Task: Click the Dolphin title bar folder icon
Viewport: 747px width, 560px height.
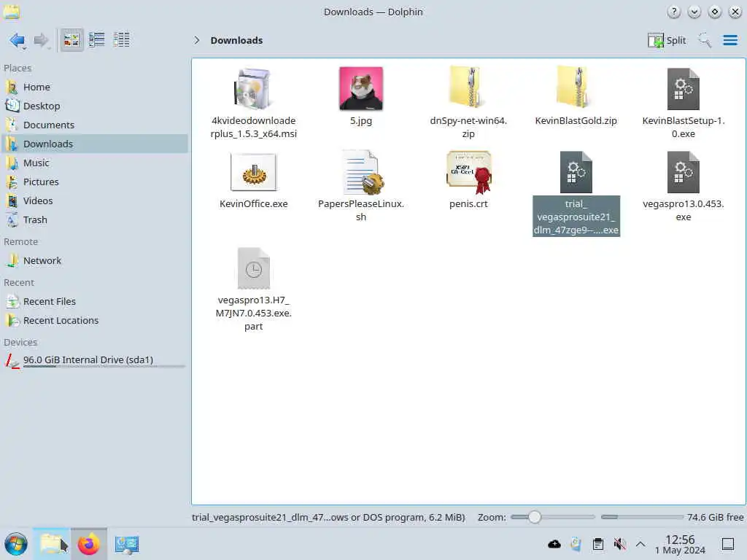Action: pos(12,12)
